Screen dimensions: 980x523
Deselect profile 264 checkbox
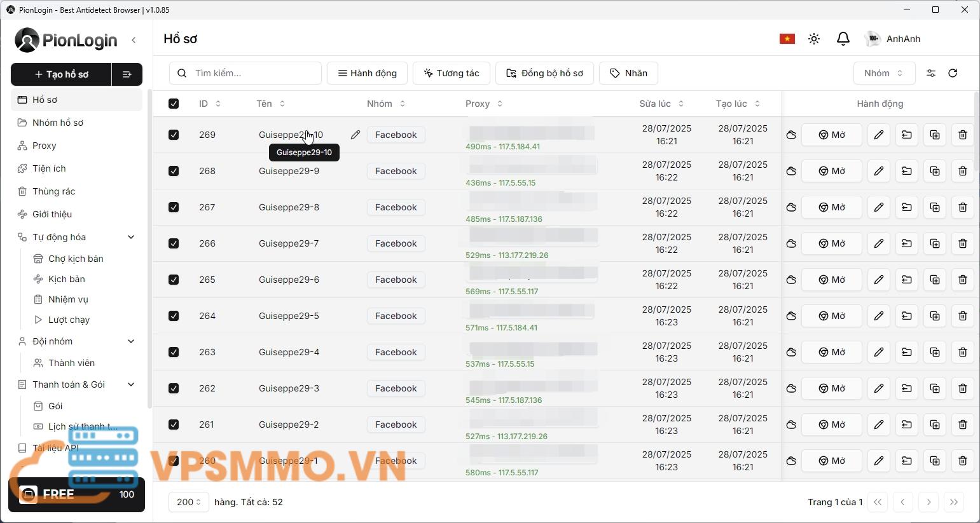tap(174, 316)
